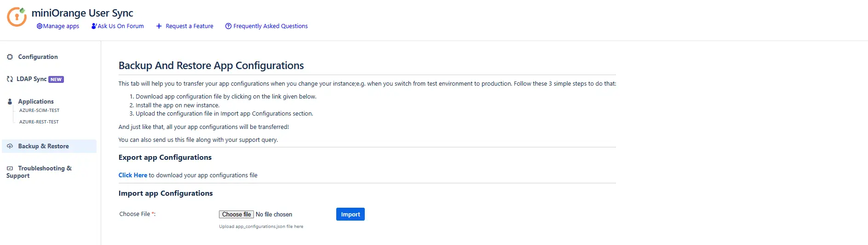Click the 'No file chosen' text
Image resolution: width=868 pixels, height=245 pixels.
coord(274,215)
